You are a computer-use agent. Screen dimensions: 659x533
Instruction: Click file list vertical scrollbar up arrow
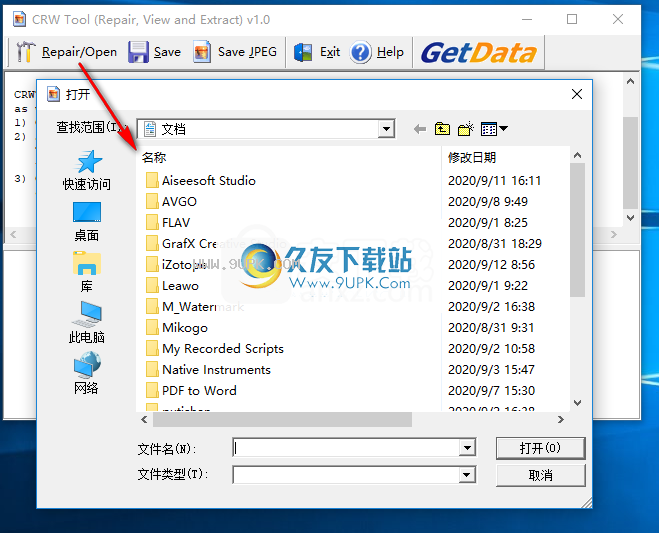(577, 156)
